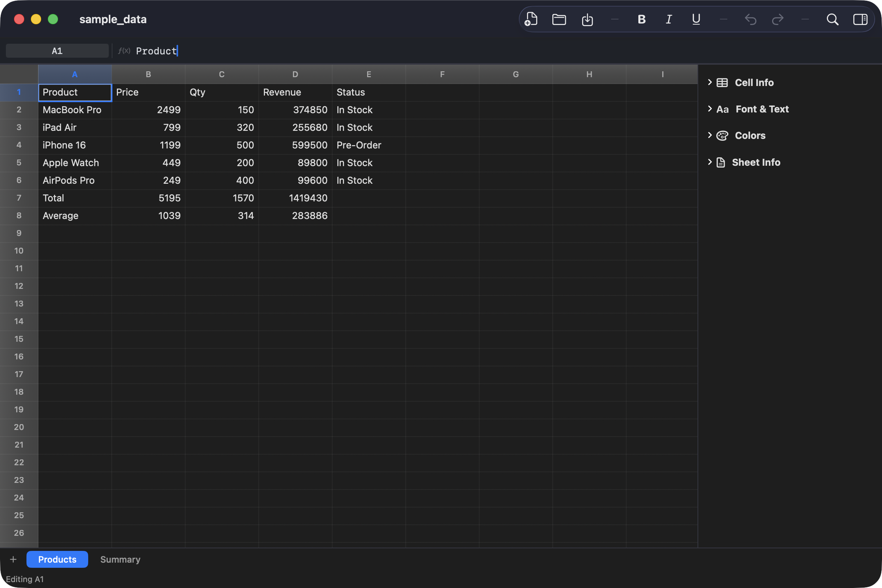
Task: Toggle selection of column A header
Action: 75,74
